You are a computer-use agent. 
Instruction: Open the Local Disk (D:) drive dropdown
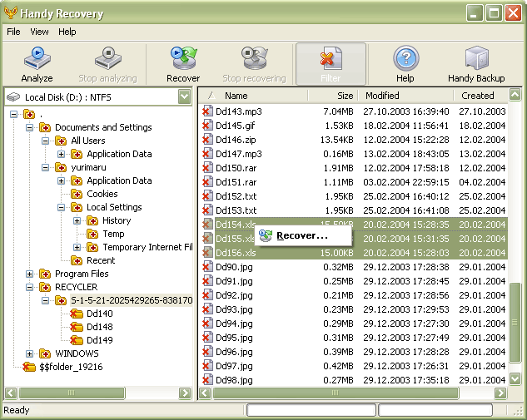point(185,97)
